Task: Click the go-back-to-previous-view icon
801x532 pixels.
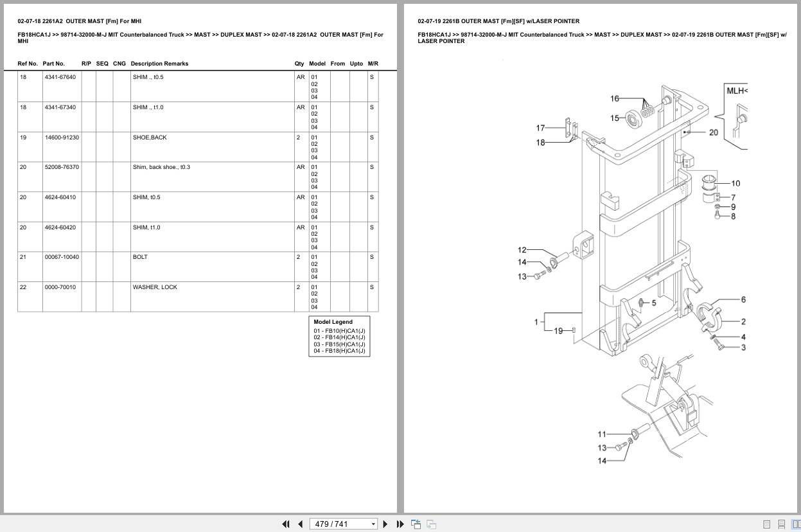Action: click(x=416, y=524)
